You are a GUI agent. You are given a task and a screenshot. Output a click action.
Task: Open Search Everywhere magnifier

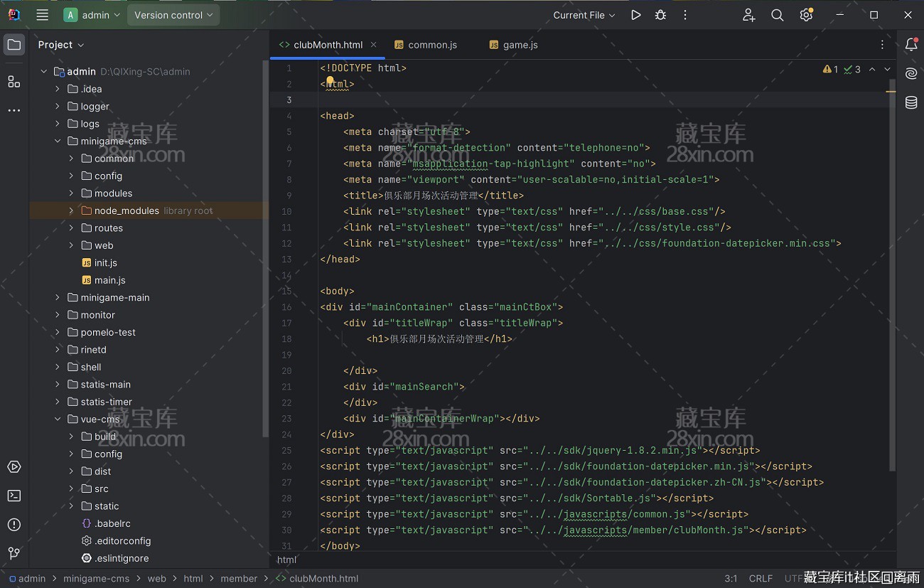778,15
